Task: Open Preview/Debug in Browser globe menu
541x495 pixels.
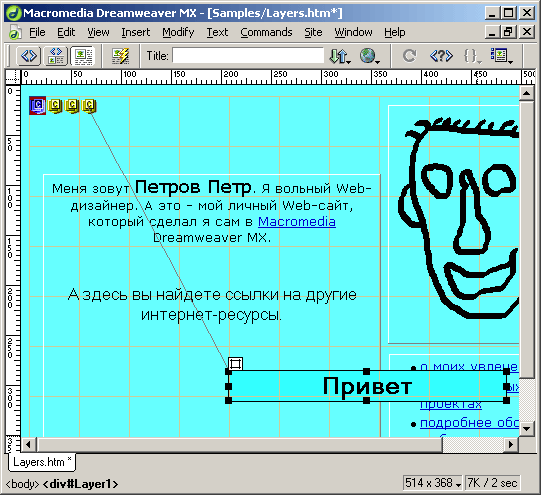Action: (x=370, y=56)
